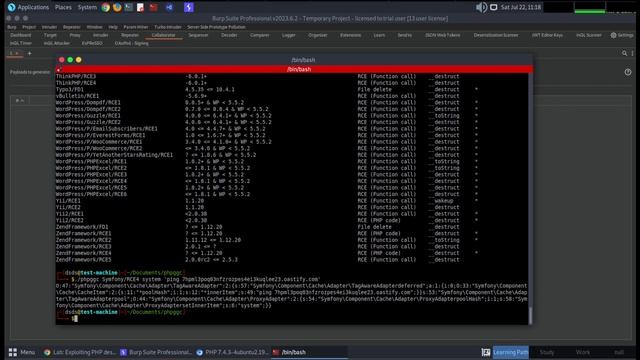The image size is (640, 360).
Task: Switch to Burp Suite Professional taskbar item
Action: tap(156, 352)
